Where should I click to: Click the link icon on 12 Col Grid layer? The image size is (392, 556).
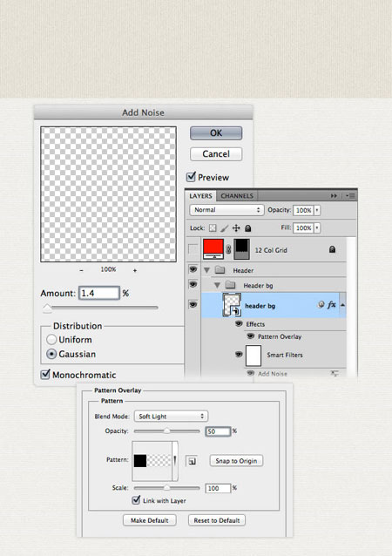click(228, 249)
